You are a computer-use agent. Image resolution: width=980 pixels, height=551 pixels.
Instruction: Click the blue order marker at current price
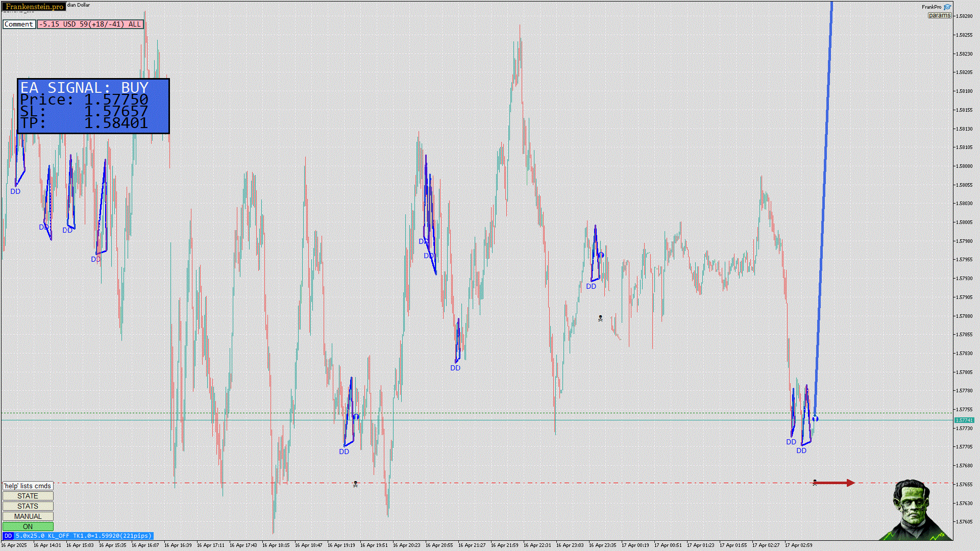click(815, 419)
